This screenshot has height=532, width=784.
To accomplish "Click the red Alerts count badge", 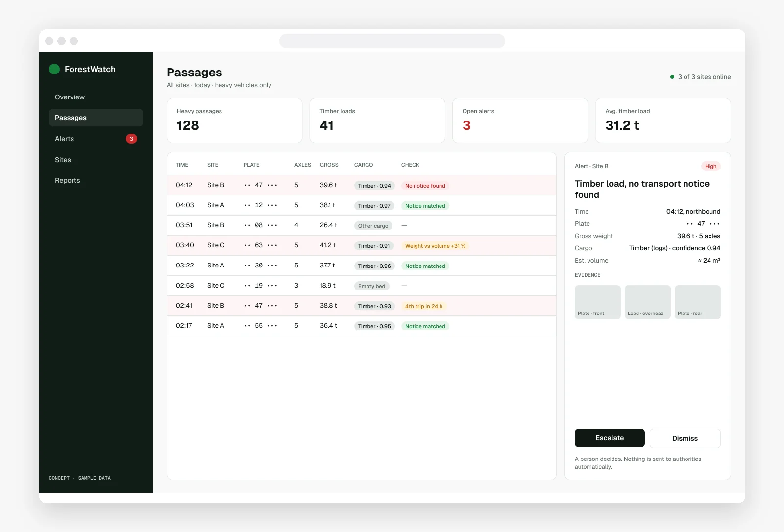I will (x=131, y=139).
